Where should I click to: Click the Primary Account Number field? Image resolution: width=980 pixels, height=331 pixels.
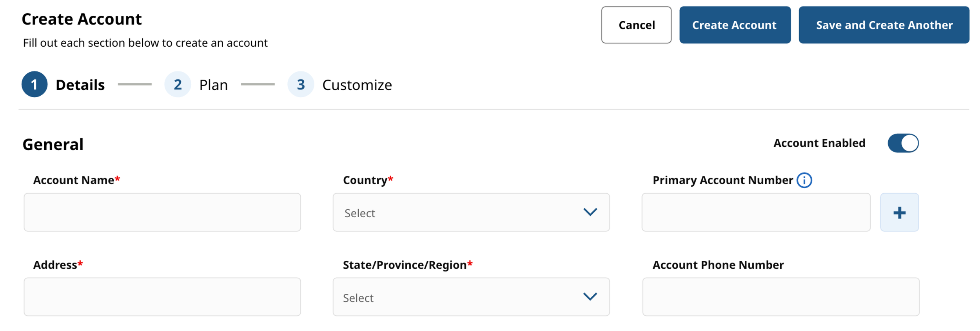[756, 213]
